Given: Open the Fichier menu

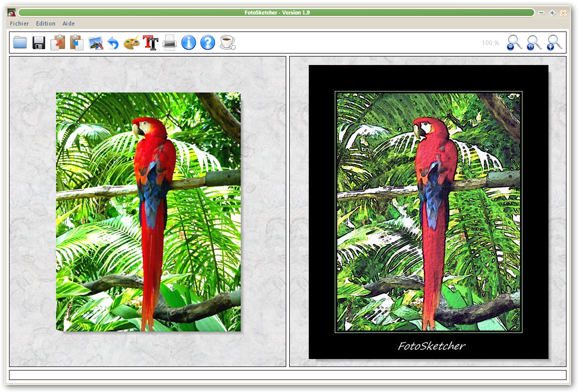Looking at the screenshot, I should click(x=20, y=23).
